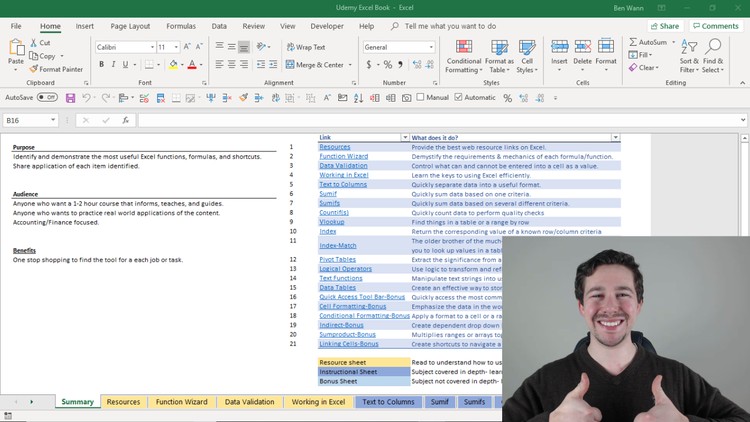Switch to the Formulas tab
Image resolution: width=750 pixels, height=422 pixels.
click(x=181, y=26)
